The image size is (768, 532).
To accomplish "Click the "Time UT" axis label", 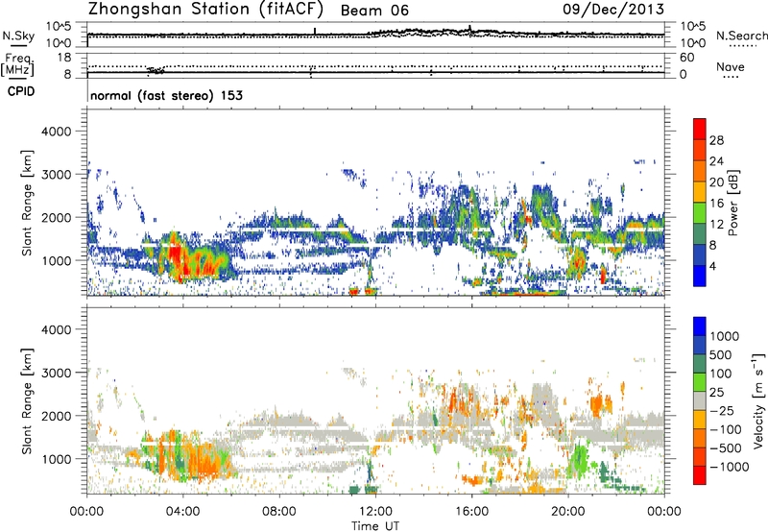I will (375, 526).
